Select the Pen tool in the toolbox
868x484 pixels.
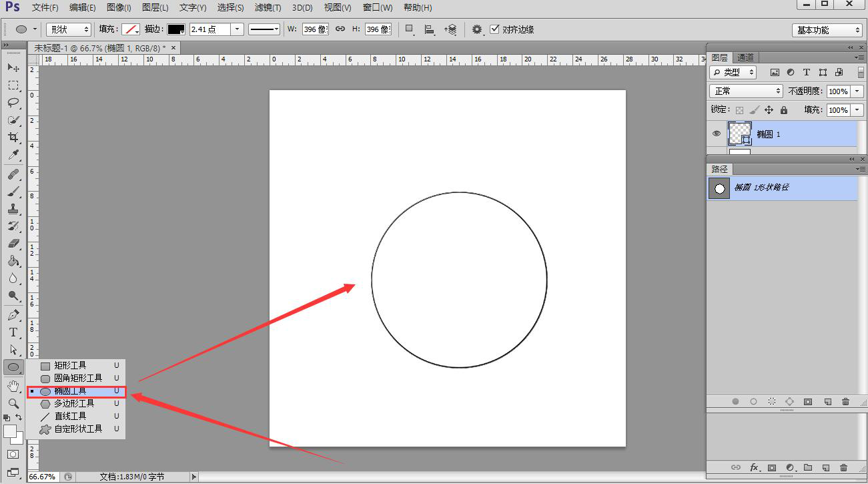[x=13, y=315]
